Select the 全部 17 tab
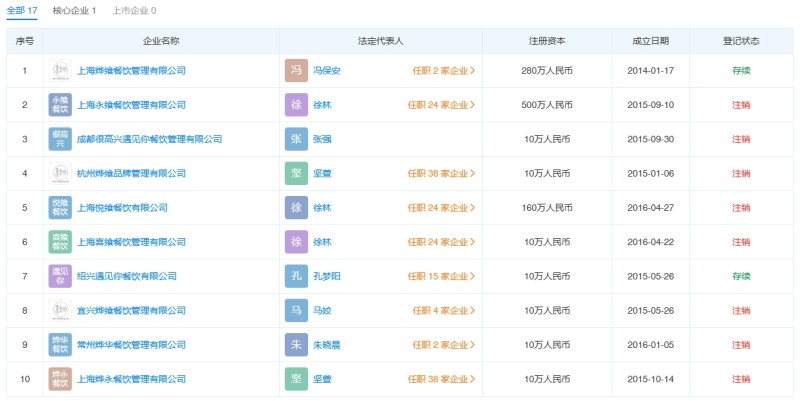The height and width of the screenshot is (401, 800). tap(22, 10)
